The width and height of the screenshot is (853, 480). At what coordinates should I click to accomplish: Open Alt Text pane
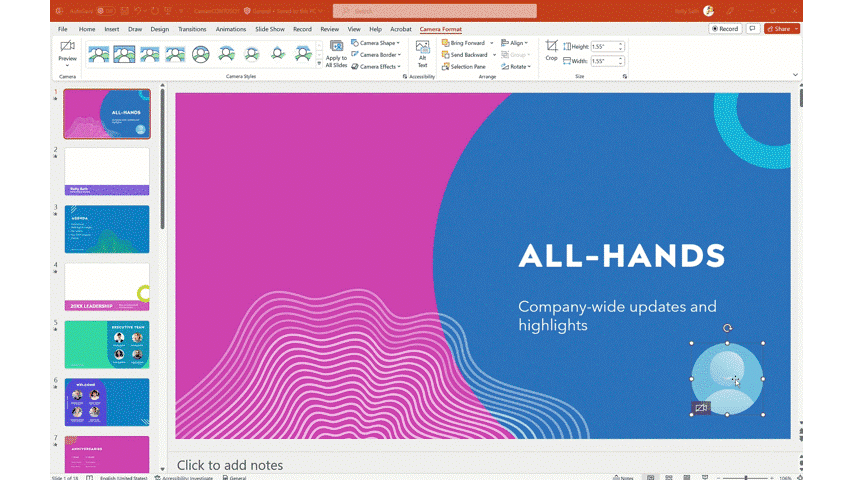coord(422,54)
